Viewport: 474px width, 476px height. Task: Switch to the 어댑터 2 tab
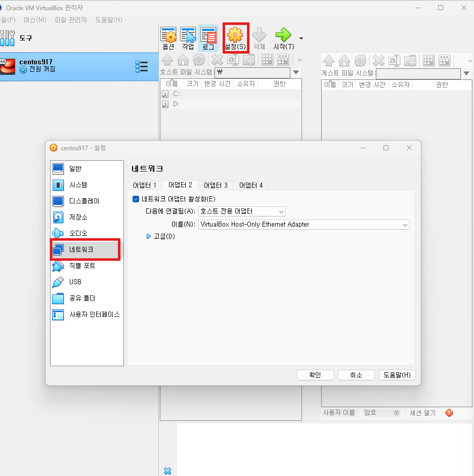click(180, 185)
